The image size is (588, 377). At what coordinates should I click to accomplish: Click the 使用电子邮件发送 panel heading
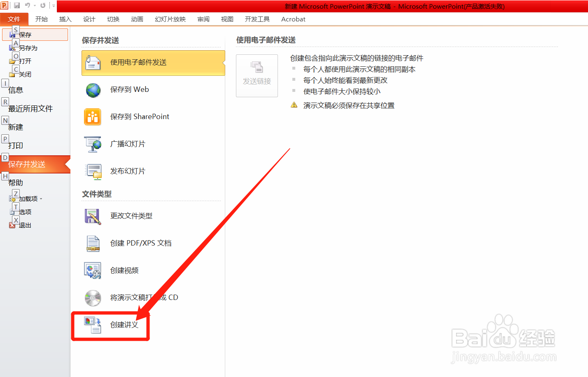266,40
